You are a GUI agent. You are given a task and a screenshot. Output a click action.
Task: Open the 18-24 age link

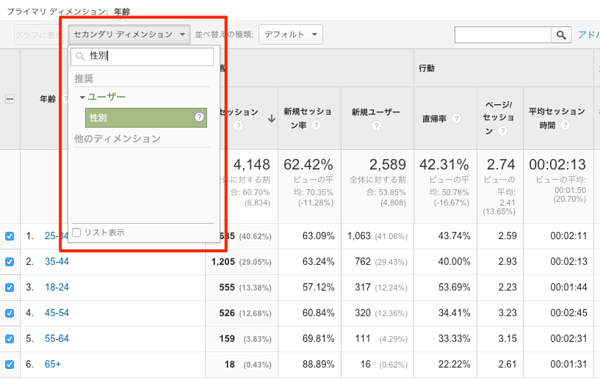57,287
